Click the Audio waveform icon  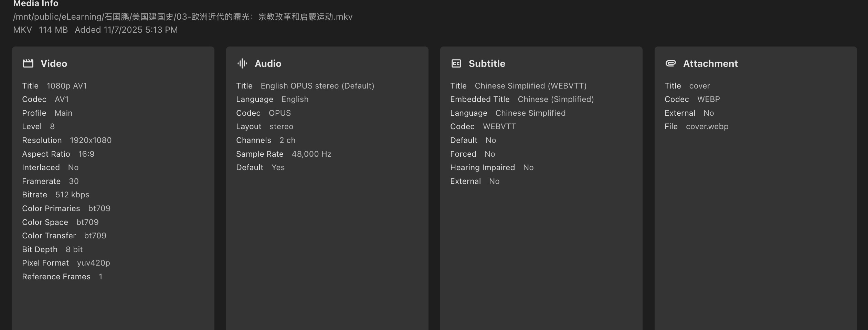coord(242,63)
